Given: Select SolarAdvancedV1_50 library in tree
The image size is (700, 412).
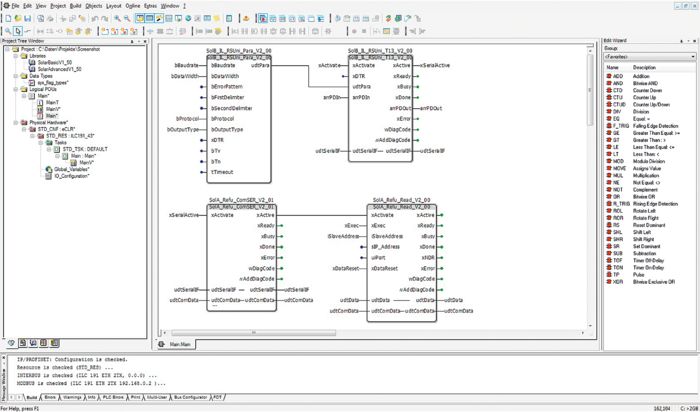Looking at the screenshot, I should (59, 70).
